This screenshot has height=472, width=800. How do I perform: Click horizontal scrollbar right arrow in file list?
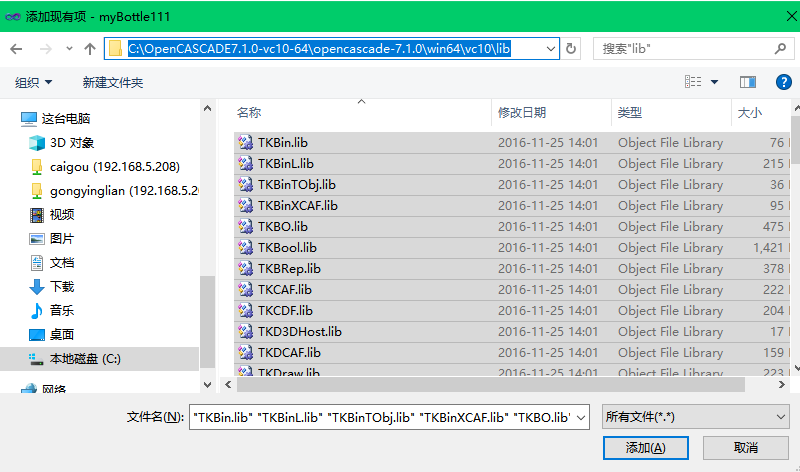click(x=782, y=385)
